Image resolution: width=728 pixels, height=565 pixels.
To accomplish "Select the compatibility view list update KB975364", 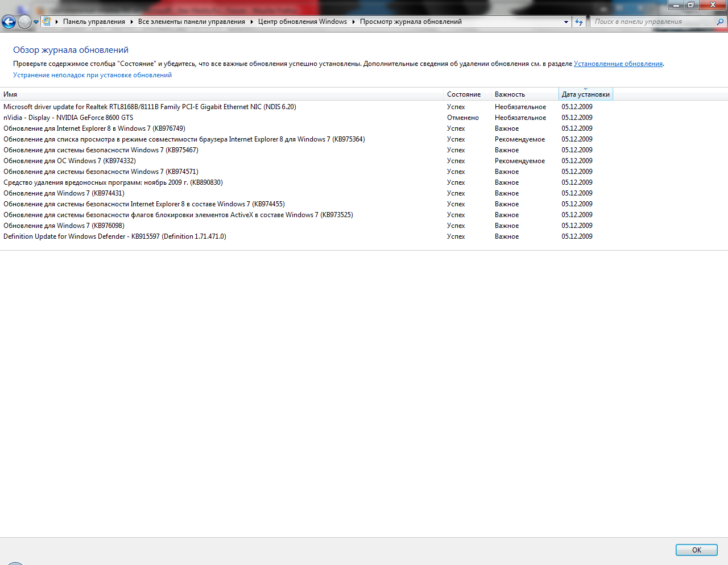I will 307,139.
